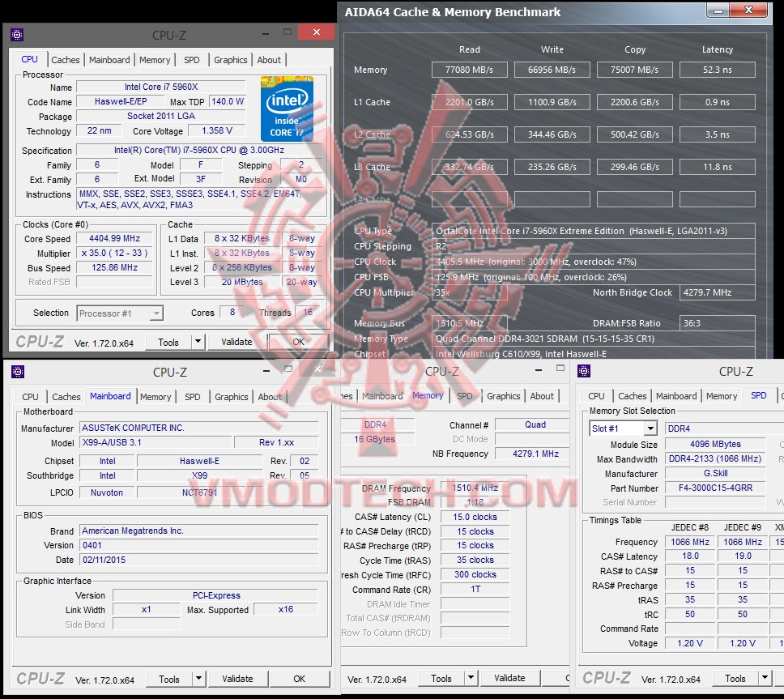Open Memory tab in top CPU-Z window
Screen dimensions: 784x699
(x=155, y=60)
